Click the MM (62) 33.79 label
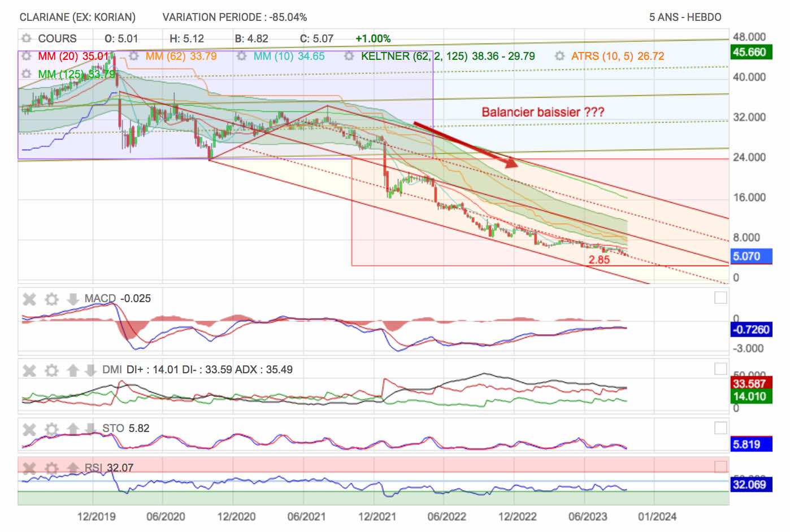790x532 pixels. pyautogui.click(x=181, y=56)
